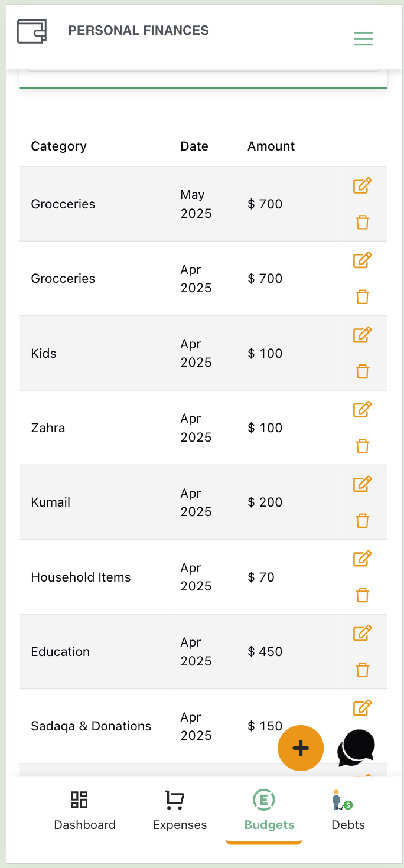The image size is (404, 868).
Task: Delete the May 2025 Groceries budget
Action: (x=362, y=223)
